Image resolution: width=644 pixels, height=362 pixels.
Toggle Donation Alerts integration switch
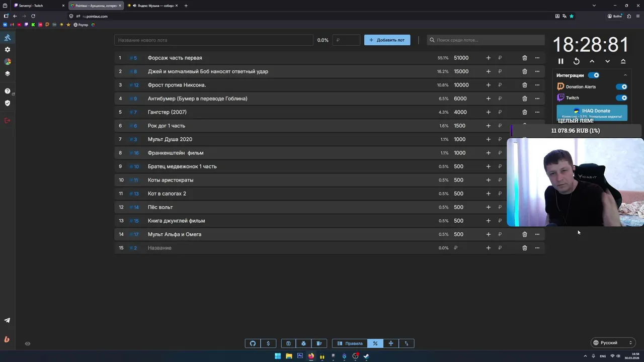point(622,86)
